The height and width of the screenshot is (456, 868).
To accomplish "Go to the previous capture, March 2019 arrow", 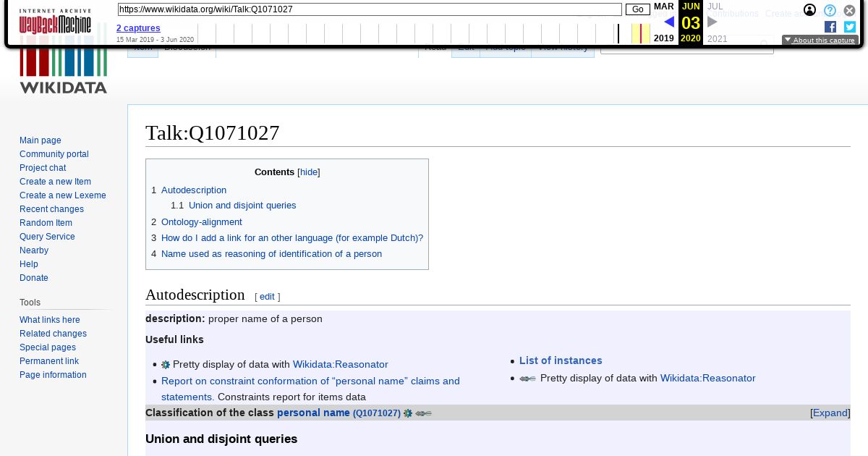I will coord(669,22).
